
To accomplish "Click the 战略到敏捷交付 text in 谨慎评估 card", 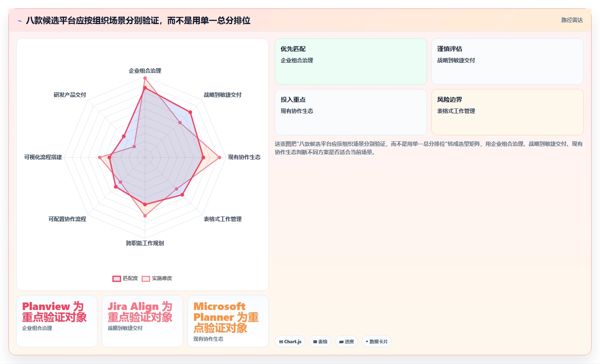I will (x=456, y=60).
